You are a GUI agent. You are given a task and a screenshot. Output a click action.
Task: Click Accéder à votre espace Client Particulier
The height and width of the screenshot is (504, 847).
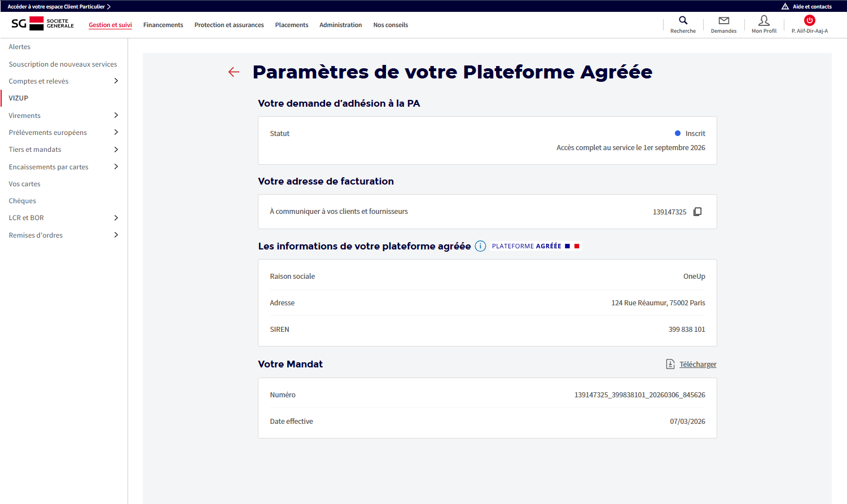tap(59, 6)
